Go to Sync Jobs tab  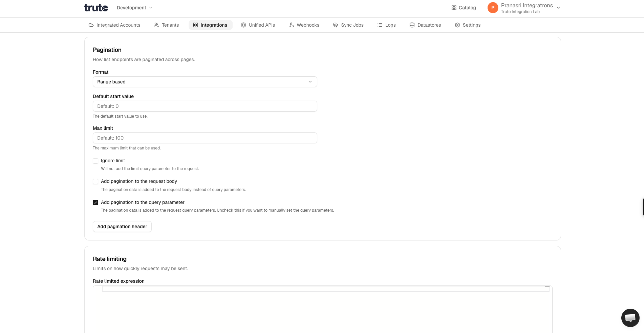[x=348, y=25]
